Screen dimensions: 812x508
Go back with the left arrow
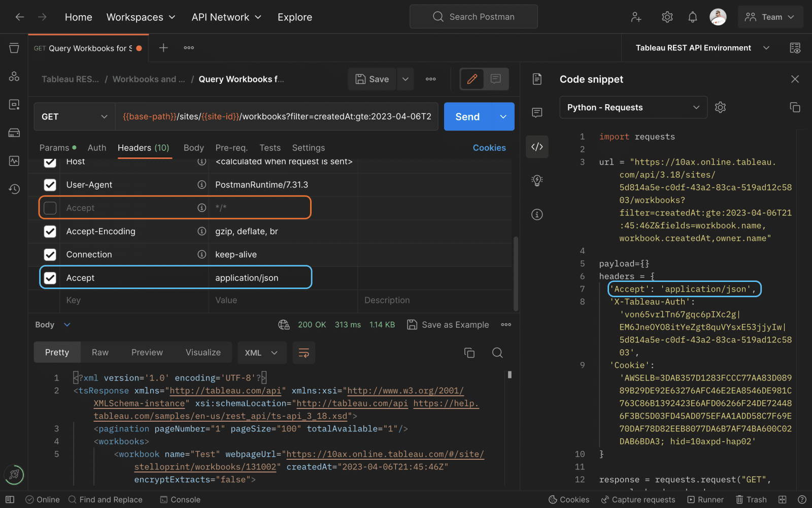click(20, 17)
